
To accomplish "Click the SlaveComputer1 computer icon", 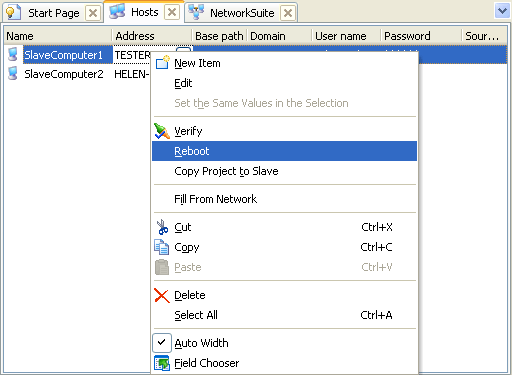I will click(13, 54).
